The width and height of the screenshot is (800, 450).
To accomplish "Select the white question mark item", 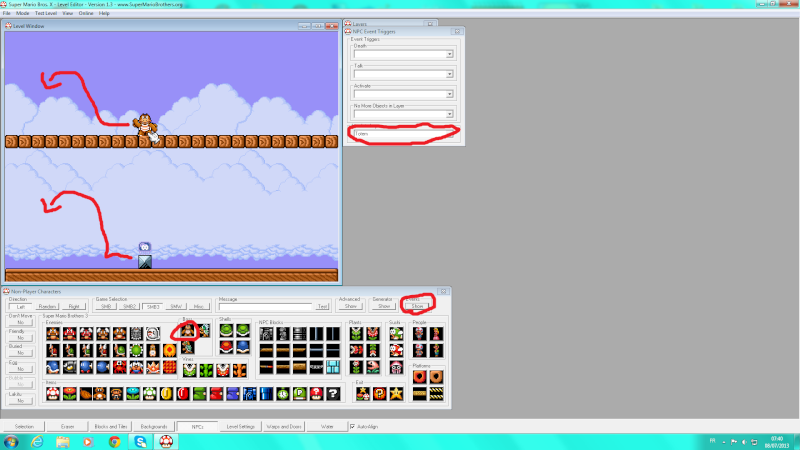I will (x=333, y=394).
